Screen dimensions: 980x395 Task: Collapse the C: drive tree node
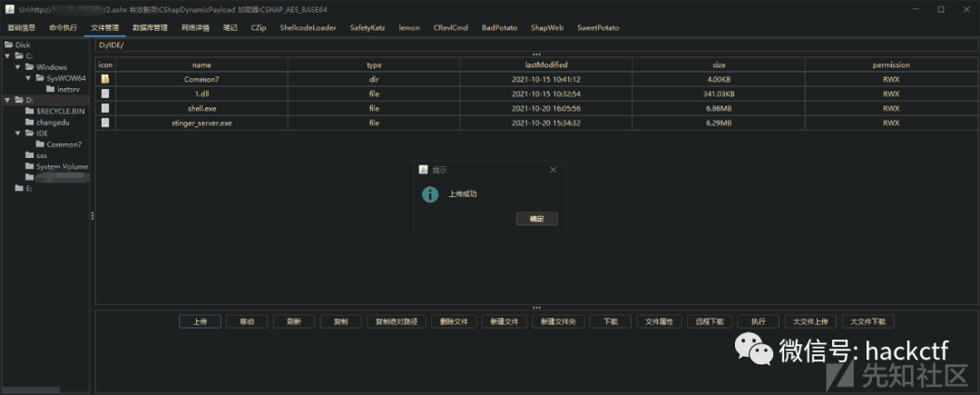coord(7,55)
